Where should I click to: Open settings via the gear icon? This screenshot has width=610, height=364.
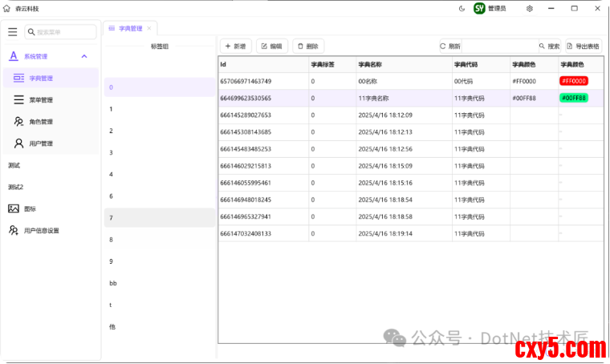[x=530, y=8]
